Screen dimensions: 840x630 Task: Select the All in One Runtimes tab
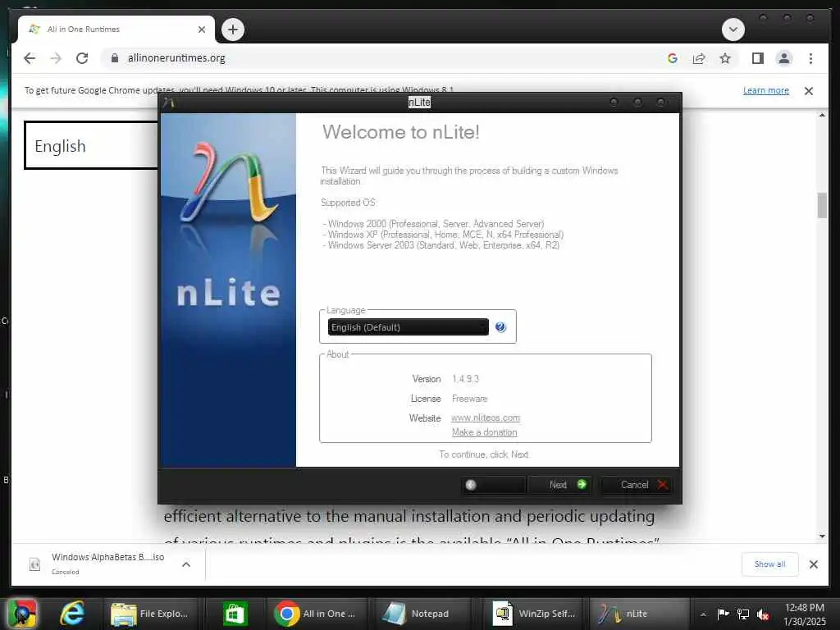[x=116, y=30]
